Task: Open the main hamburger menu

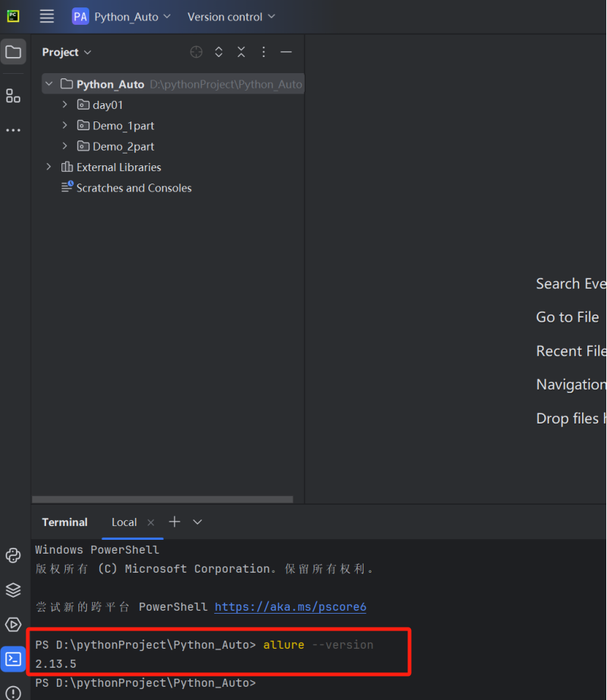Action: (x=47, y=16)
